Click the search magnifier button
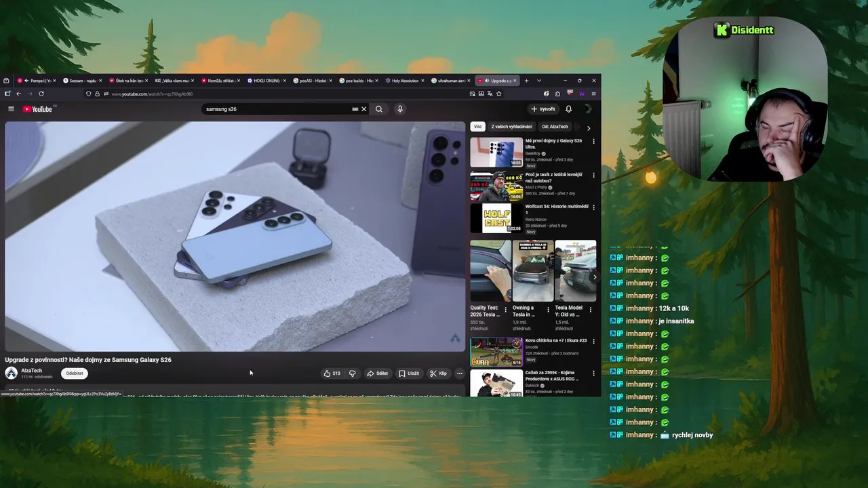The height and width of the screenshot is (488, 868). [x=379, y=109]
